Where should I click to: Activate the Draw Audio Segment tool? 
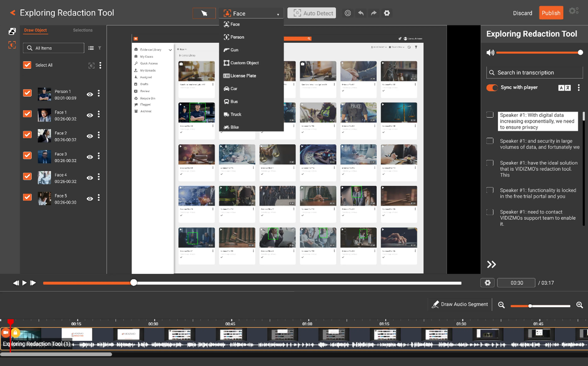(459, 304)
